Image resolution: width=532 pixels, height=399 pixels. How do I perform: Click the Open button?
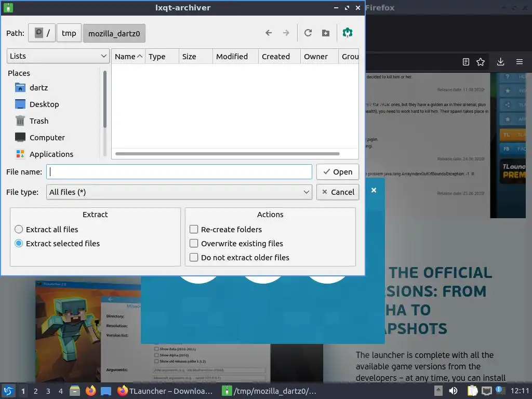338,171
